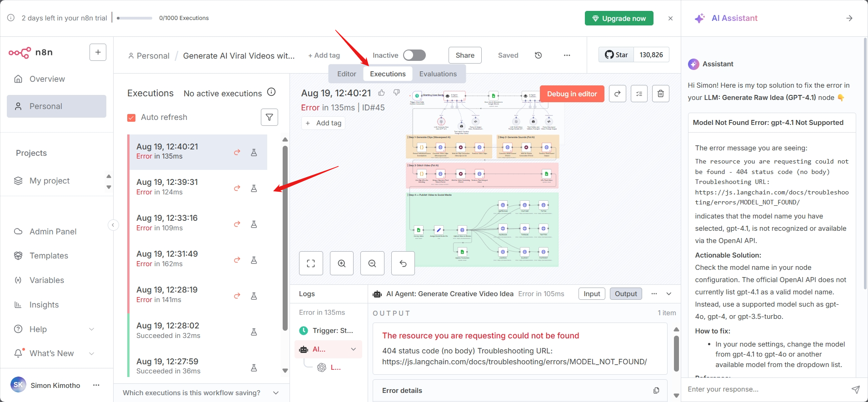The image size is (868, 402).
Task: Open Personal in the sidebar
Action: [56, 106]
